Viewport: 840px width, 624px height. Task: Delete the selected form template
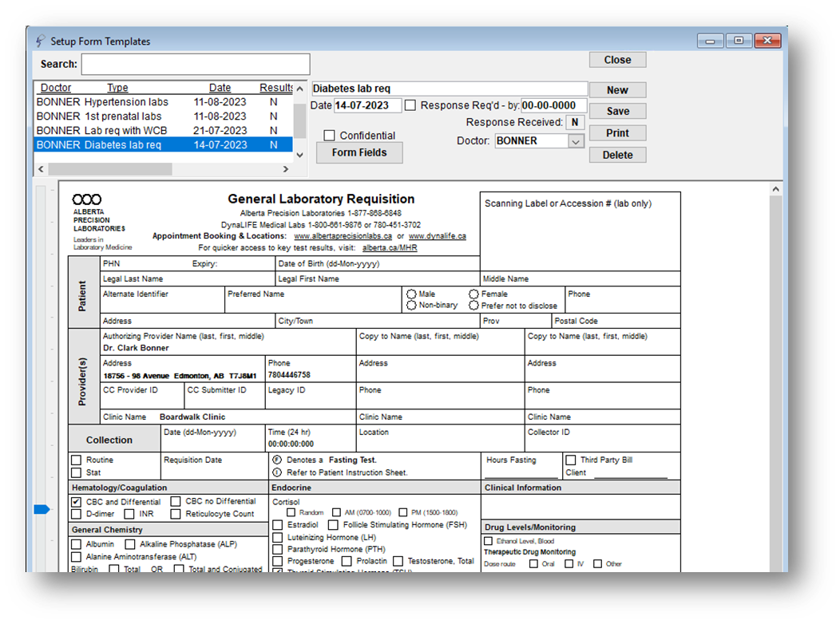pyautogui.click(x=618, y=155)
